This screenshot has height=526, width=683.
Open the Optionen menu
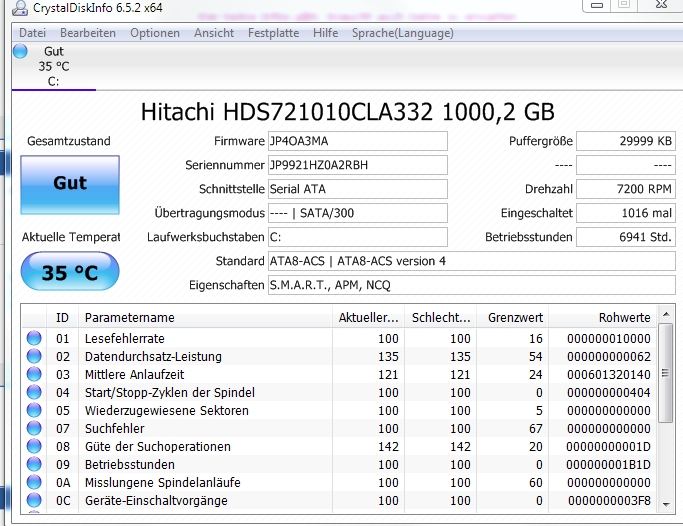[x=155, y=33]
